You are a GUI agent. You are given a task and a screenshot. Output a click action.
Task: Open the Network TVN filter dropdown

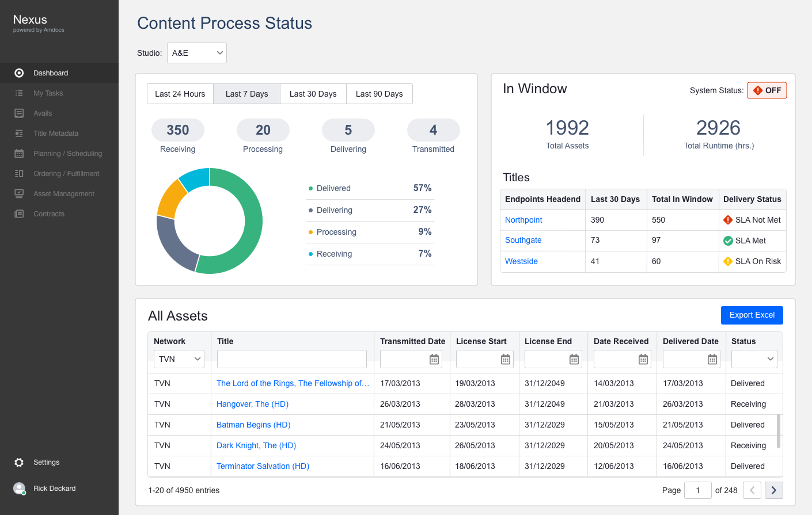(179, 359)
